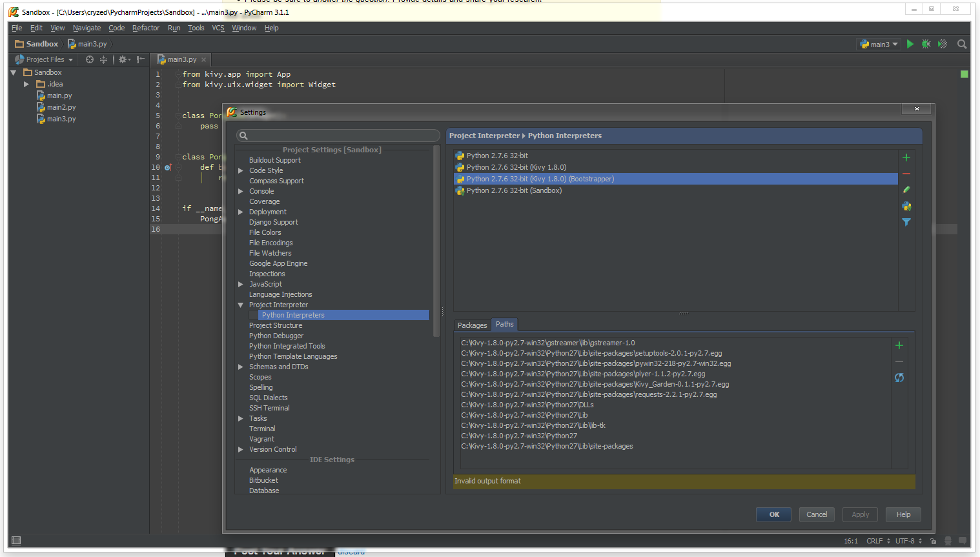Image resolution: width=980 pixels, height=557 pixels.
Task: Collapse the Project Interpreter settings node
Action: click(241, 305)
